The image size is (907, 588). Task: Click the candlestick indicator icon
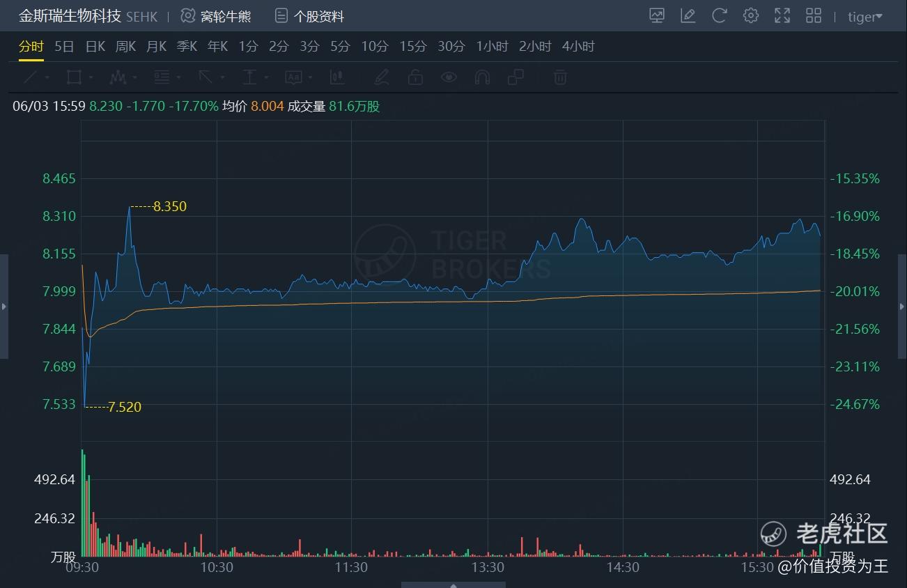337,77
